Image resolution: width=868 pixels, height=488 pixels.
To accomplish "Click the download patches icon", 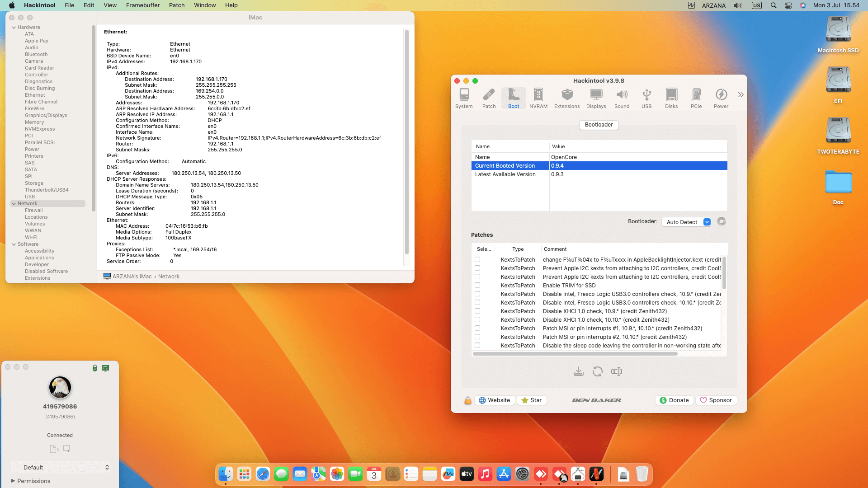I will tap(579, 371).
